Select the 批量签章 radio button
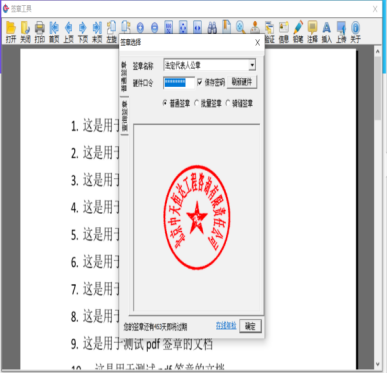This screenshot has width=387, height=373. [x=196, y=103]
